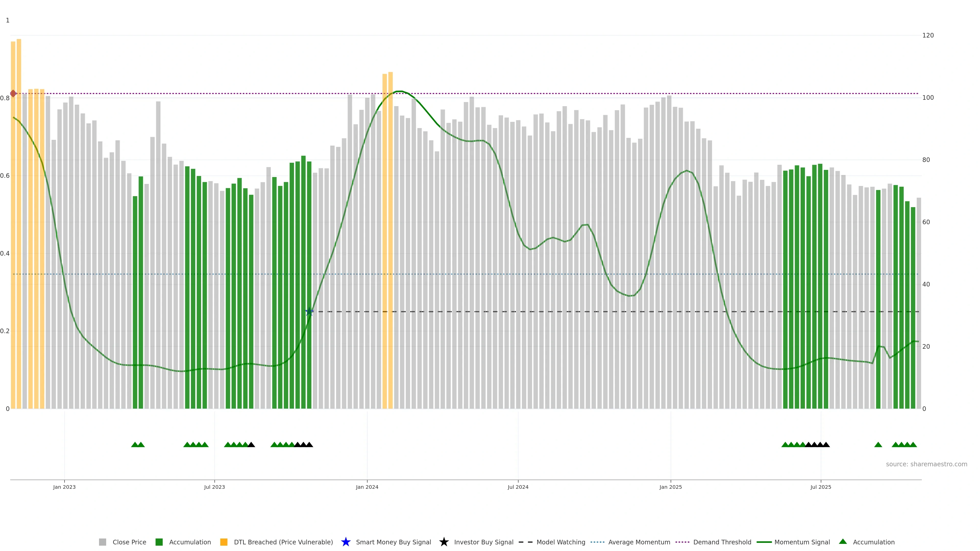The width and height of the screenshot is (980, 551).
Task: Click the Jan 2024 x-axis label
Action: tap(367, 487)
